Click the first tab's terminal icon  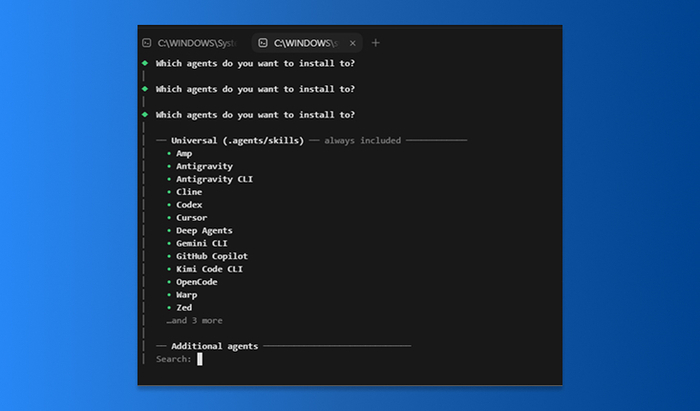[147, 43]
